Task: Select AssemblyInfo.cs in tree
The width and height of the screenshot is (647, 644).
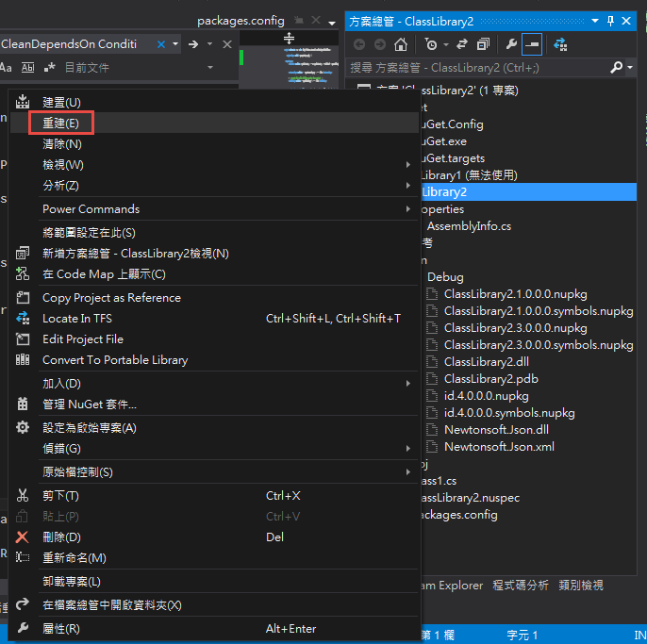Action: (469, 226)
